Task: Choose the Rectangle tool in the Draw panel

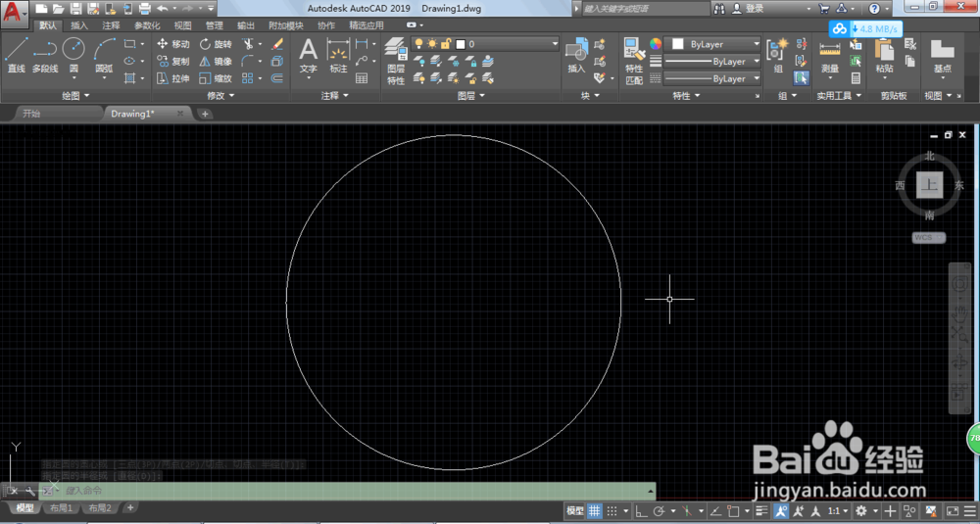Action: pyautogui.click(x=129, y=44)
